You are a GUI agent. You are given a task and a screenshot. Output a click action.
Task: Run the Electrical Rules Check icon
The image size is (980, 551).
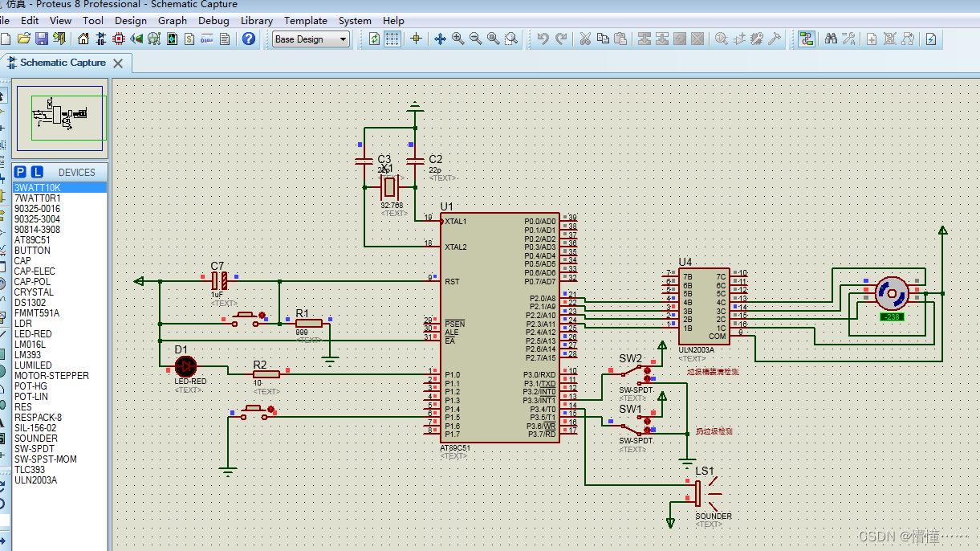pyautogui.click(x=931, y=39)
